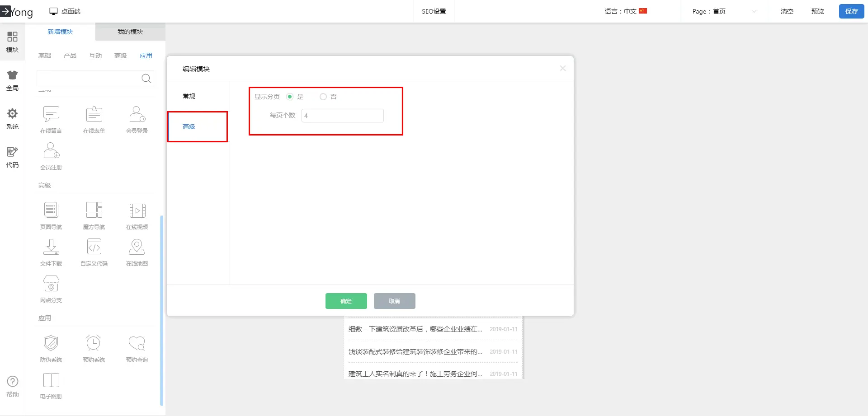This screenshot has height=416, width=868.
Task: Switch to the 常规 settings tab
Action: (189, 96)
